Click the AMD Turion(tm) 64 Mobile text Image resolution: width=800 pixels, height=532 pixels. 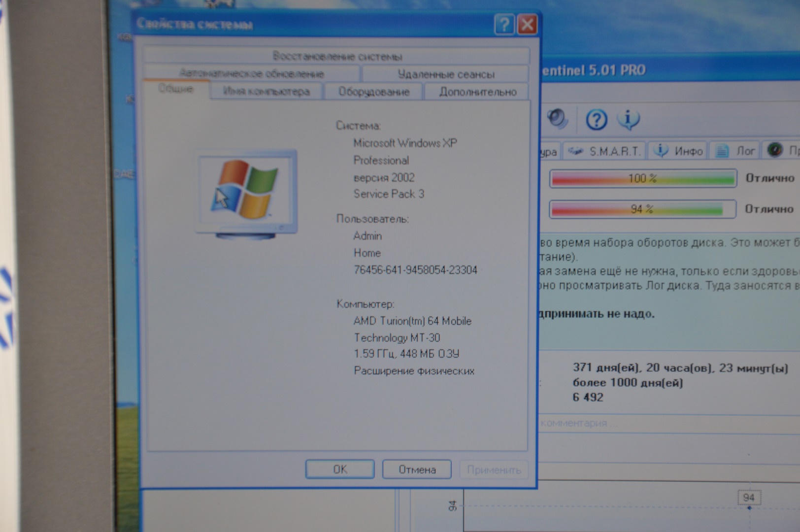412,321
